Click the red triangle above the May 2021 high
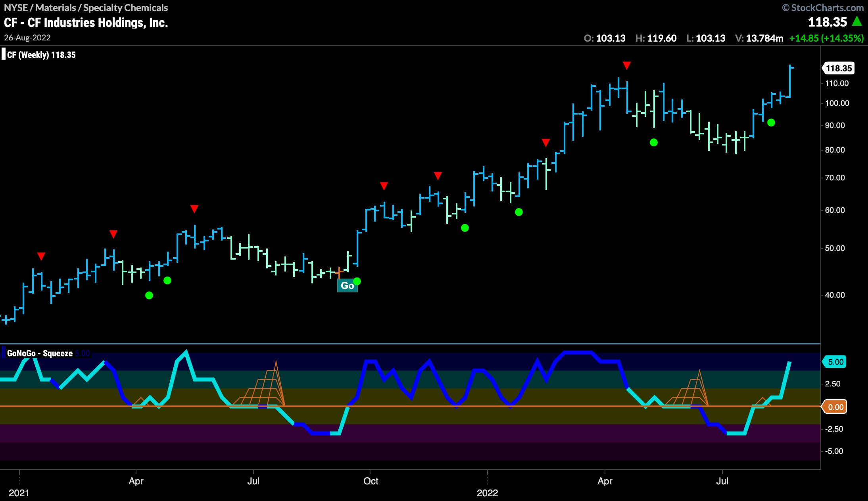Viewport: 868px width, 501px height. (x=194, y=209)
